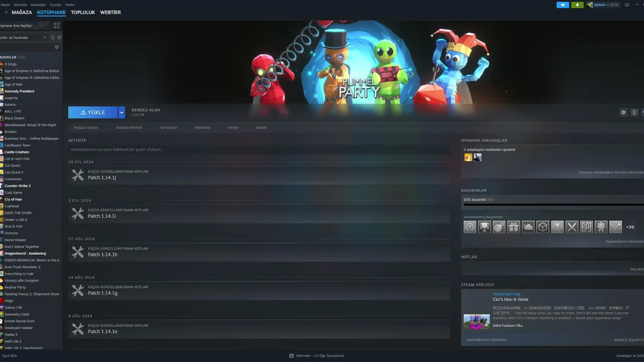This screenshot has width=644, height=362.
Task: Select Euro Truck Simulator 2 in the list
Action: click(x=23, y=267)
